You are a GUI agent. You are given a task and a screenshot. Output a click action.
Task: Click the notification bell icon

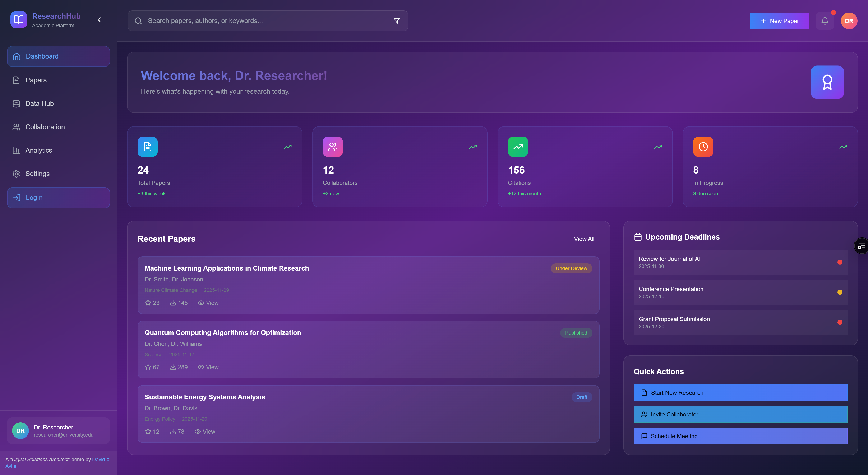pyautogui.click(x=825, y=20)
